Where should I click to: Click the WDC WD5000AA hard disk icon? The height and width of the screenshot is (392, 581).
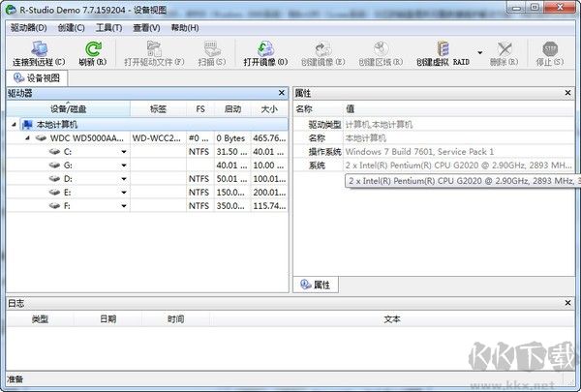41,138
